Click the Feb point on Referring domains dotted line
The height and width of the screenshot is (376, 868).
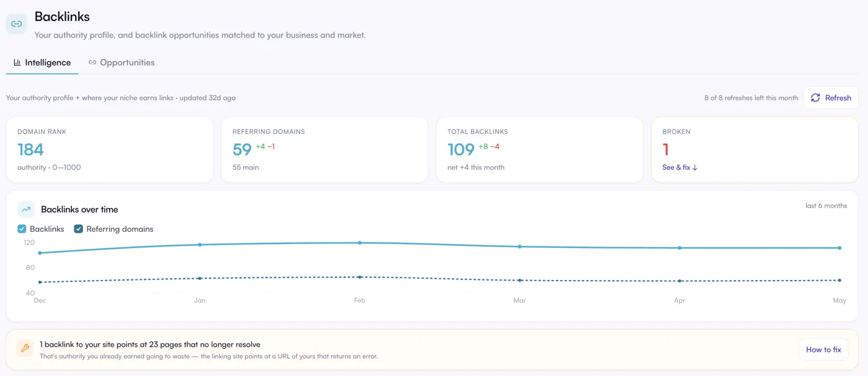(360, 277)
